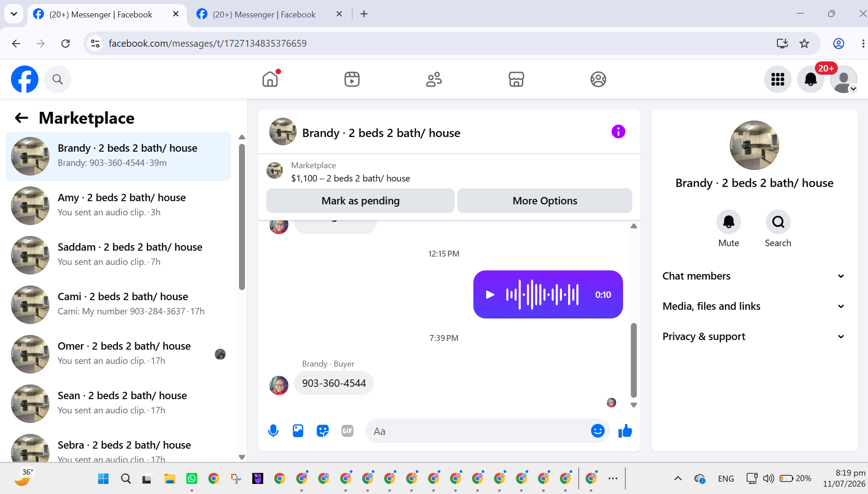The height and width of the screenshot is (494, 868).
Task: Open File Explorer from the taskbar
Action: pos(170,479)
